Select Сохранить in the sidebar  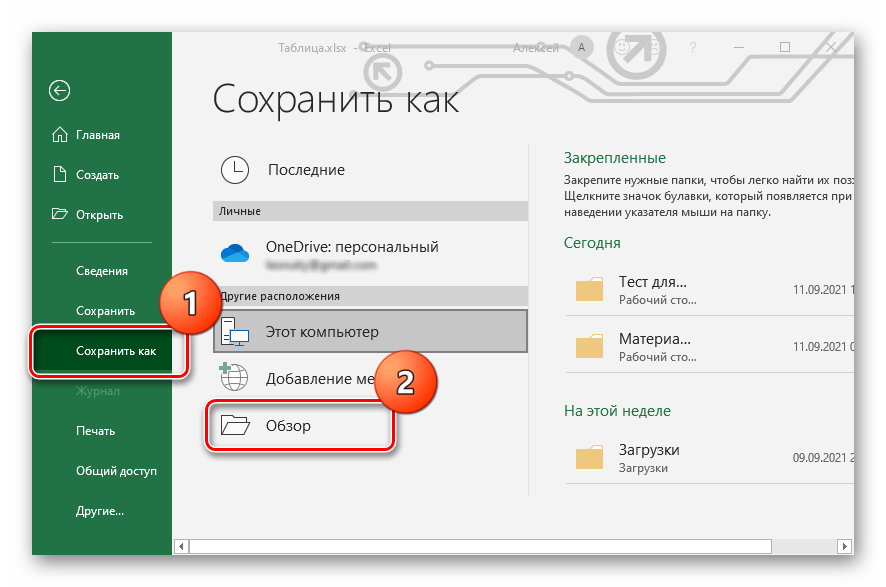tap(105, 311)
